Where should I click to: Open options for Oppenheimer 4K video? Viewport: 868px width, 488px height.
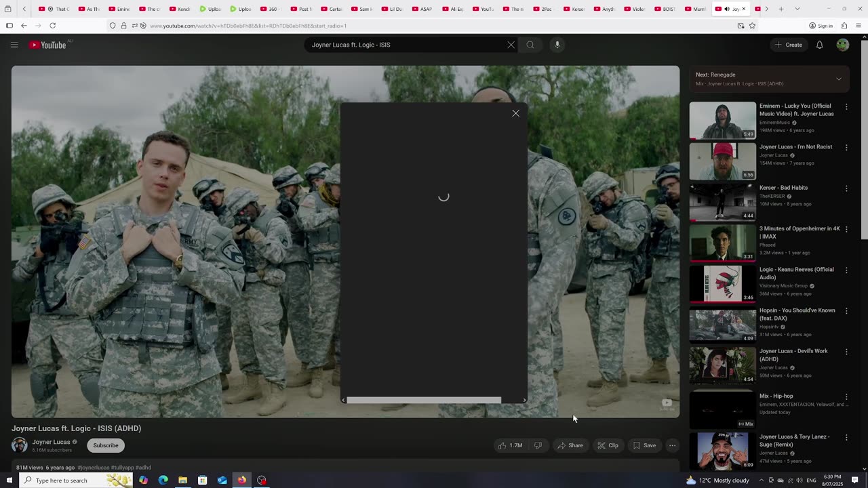846,229
